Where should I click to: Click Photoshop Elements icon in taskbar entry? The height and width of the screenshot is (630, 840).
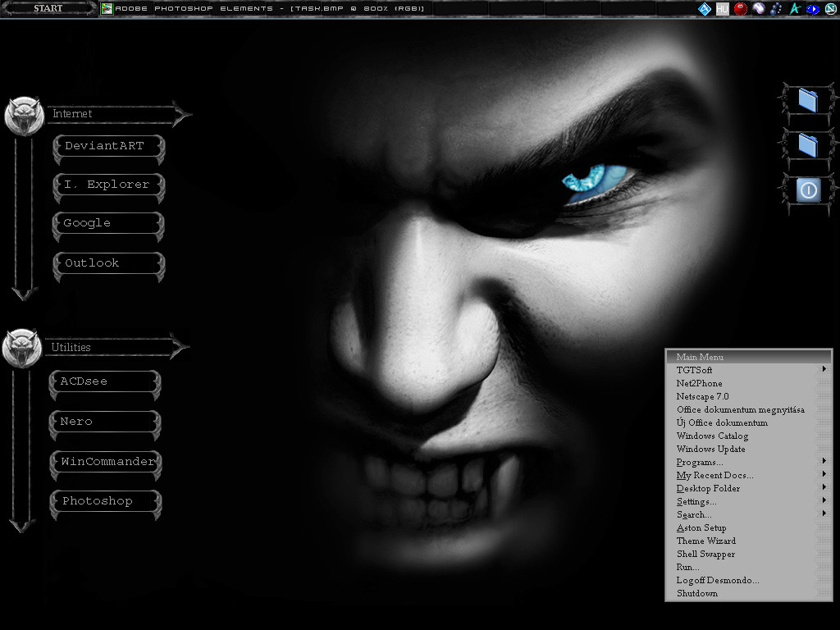point(107,8)
